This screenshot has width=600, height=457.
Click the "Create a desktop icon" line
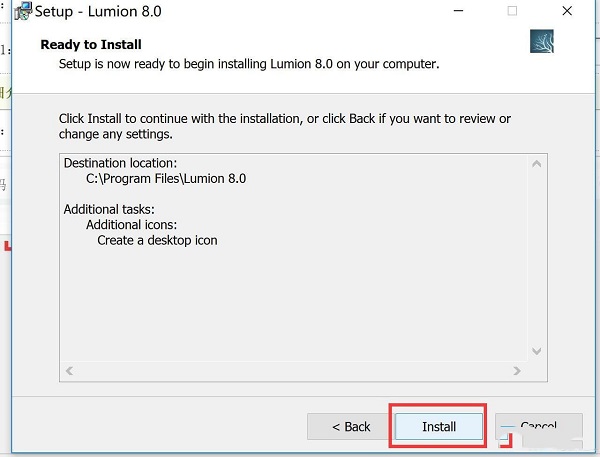point(157,240)
